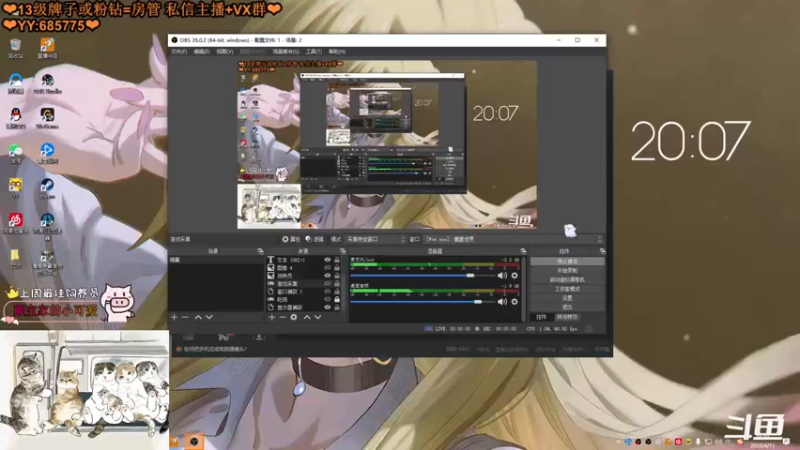Pop out the Sources dock panel
The width and height of the screenshot is (800, 450).
[343, 252]
